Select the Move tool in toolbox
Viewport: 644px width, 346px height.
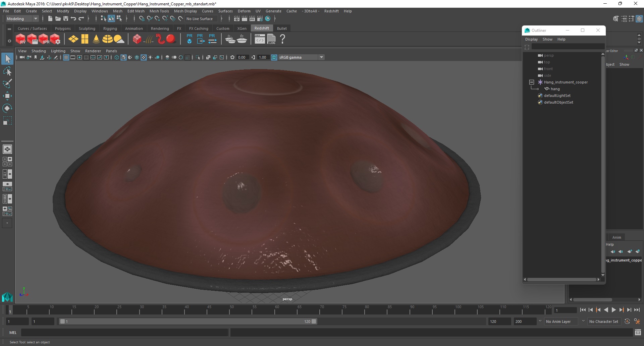click(7, 96)
